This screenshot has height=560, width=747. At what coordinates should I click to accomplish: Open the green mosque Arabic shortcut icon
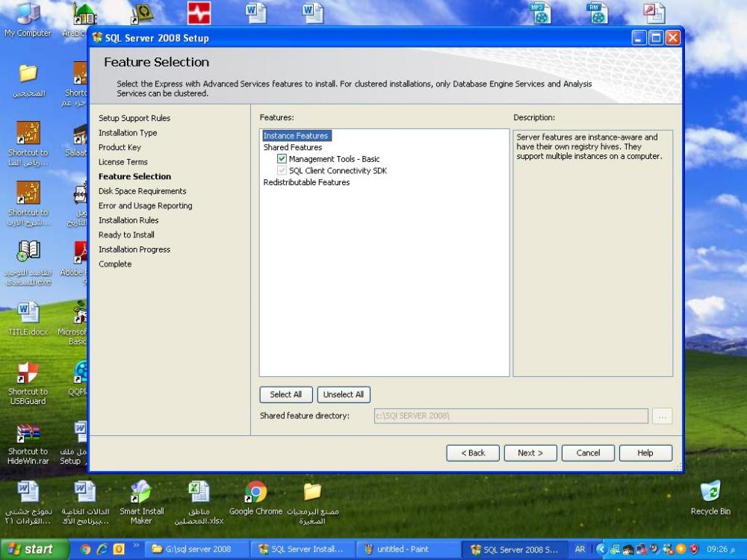tap(84, 14)
